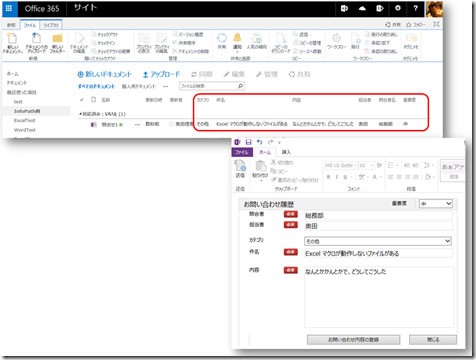Open the ellipsis menu on the document row

tap(137, 124)
